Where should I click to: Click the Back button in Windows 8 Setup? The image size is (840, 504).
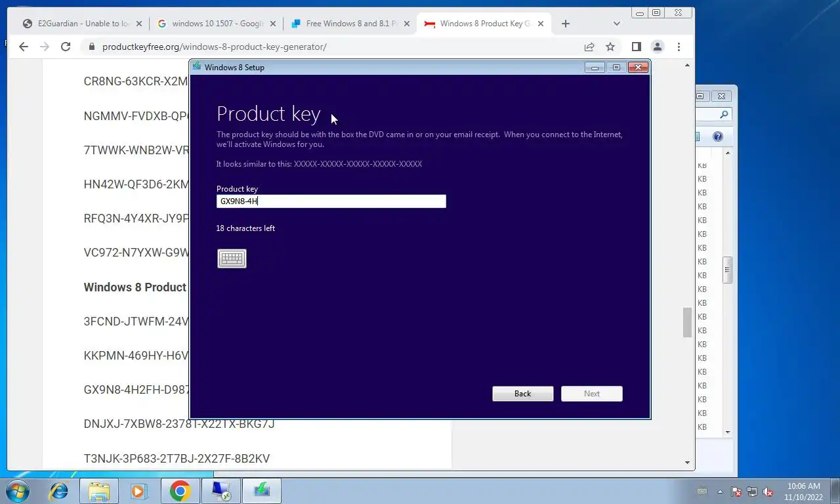click(x=523, y=394)
